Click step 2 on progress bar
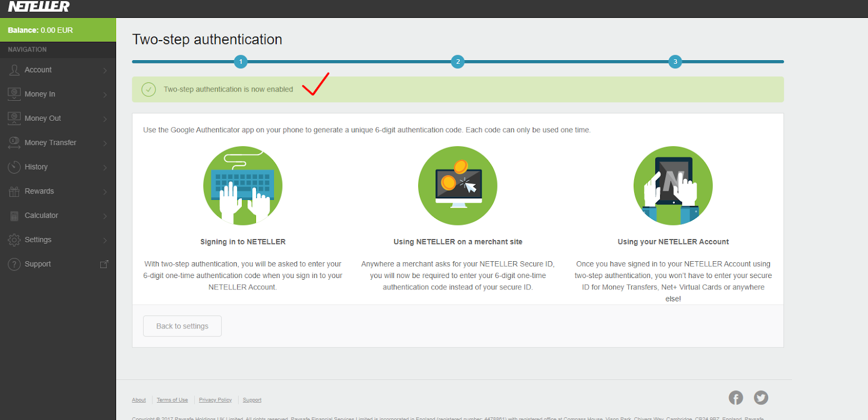The width and height of the screenshot is (868, 420). [458, 62]
